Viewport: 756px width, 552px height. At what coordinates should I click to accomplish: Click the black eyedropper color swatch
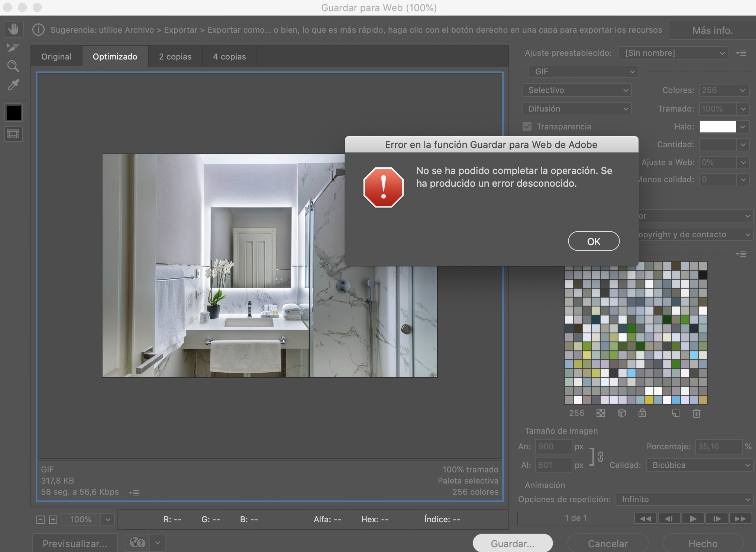tap(14, 113)
